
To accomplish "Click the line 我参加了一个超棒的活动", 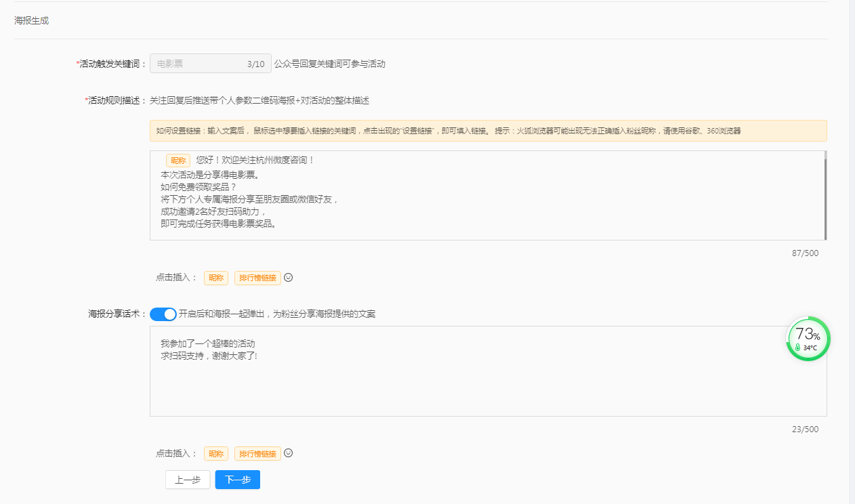I will coord(208,343).
